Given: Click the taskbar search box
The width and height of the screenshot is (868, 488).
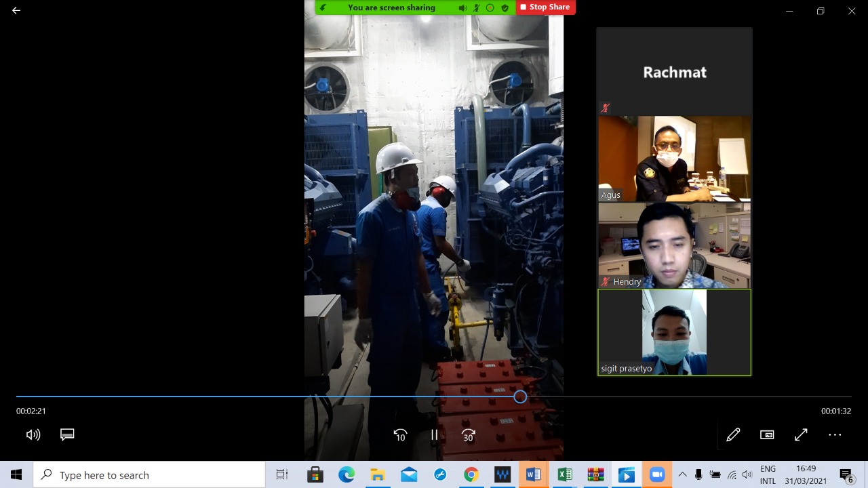Looking at the screenshot, I should [149, 475].
